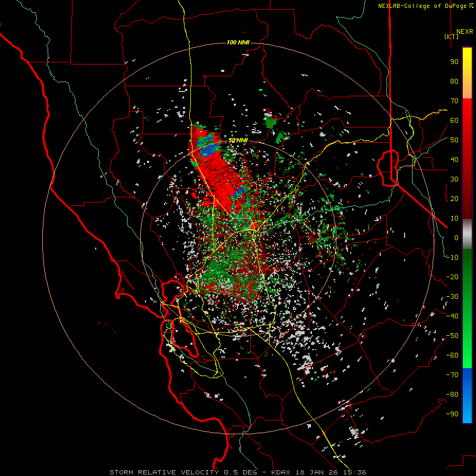Click the -60 value on velocity scale
Viewport: 476px width, 476px height.
click(x=452, y=355)
